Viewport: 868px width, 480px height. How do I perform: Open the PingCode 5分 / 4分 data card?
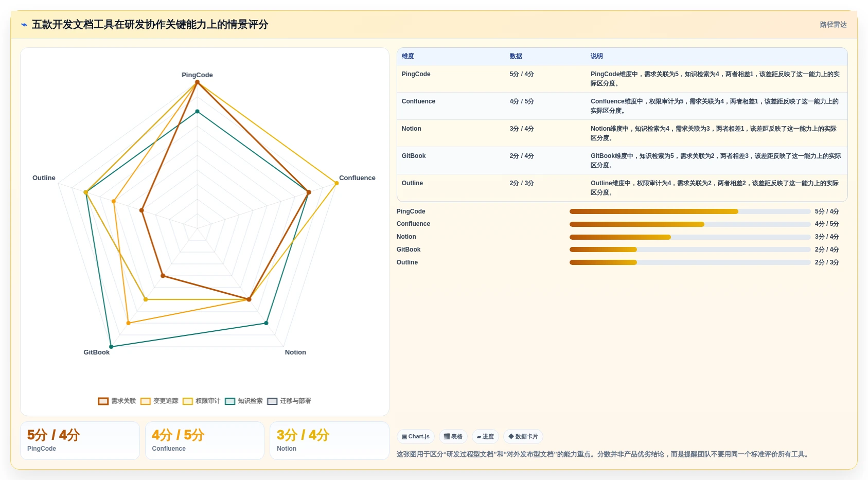80,440
